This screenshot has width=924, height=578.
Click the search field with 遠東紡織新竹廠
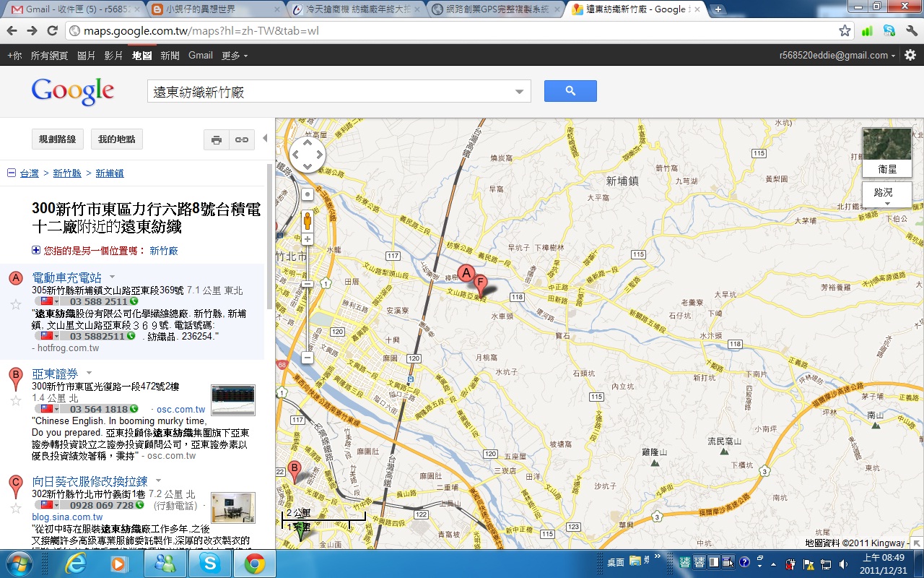tap(331, 92)
